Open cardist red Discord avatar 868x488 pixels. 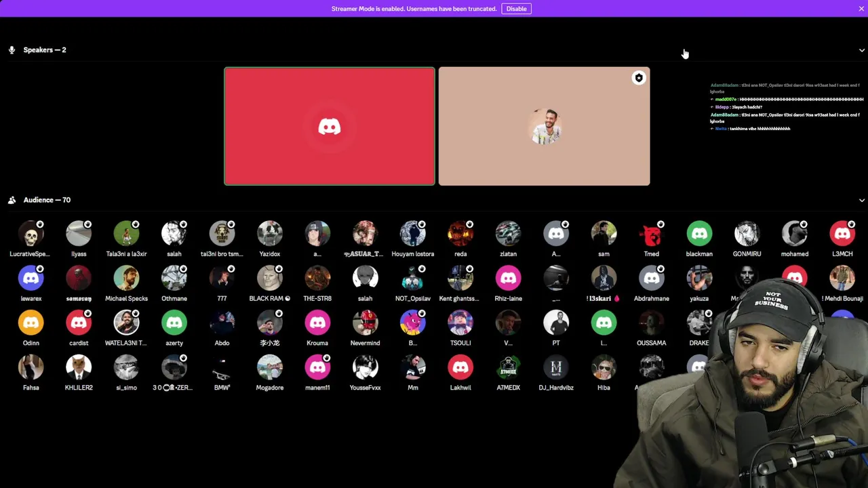point(79,323)
